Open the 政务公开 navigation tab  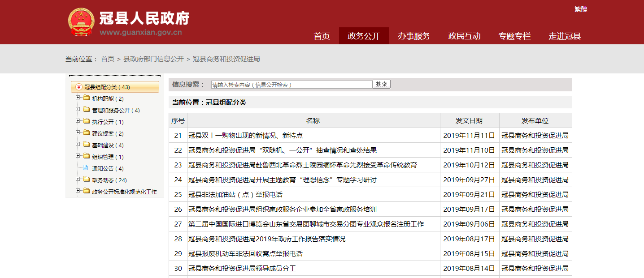click(x=364, y=36)
